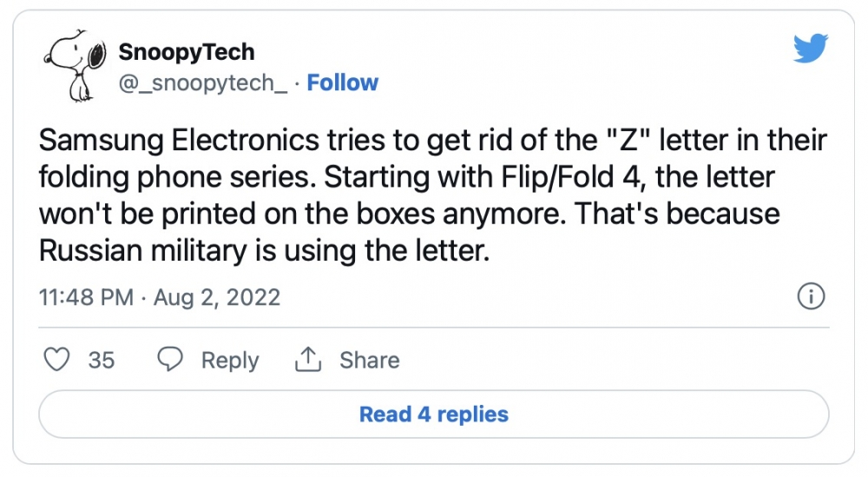Click the Share text label
Image resolution: width=868 pixels, height=477 pixels.
pos(369,360)
